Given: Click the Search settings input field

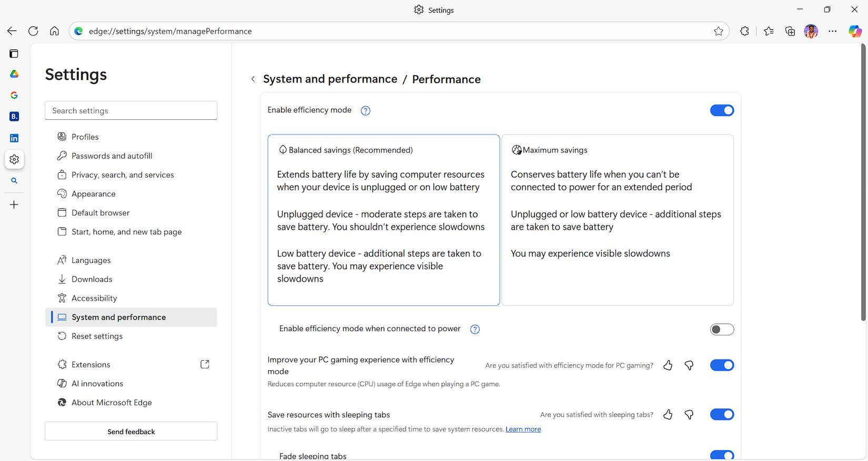Looking at the screenshot, I should [131, 110].
